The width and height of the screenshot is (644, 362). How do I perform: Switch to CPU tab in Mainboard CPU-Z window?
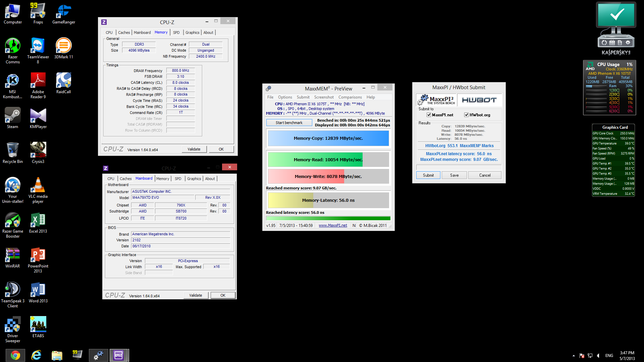pos(111,179)
